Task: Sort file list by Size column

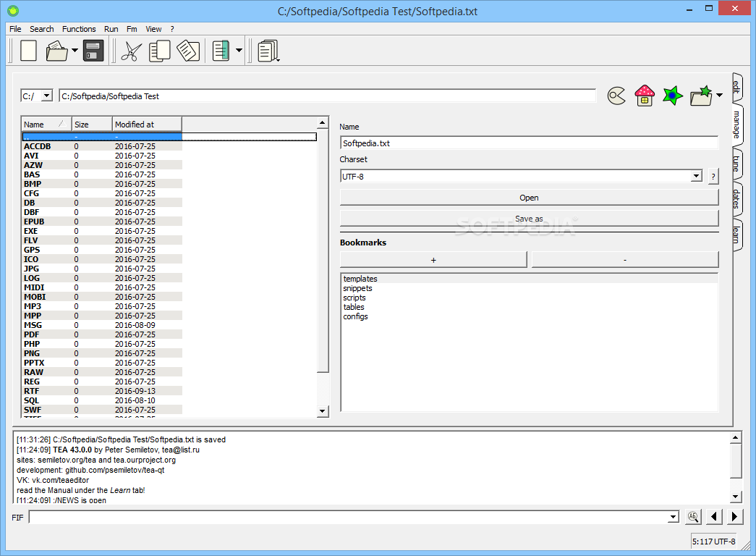Action: click(x=92, y=125)
